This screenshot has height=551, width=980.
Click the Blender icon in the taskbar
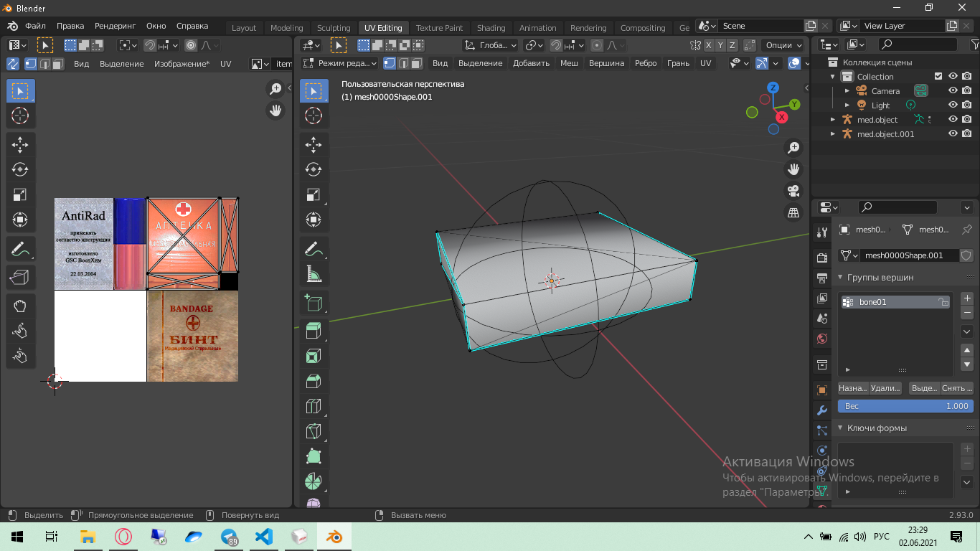pyautogui.click(x=334, y=537)
